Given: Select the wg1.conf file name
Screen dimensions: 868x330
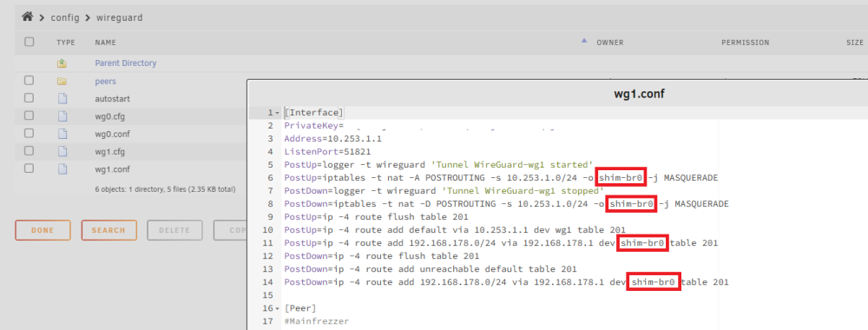Looking at the screenshot, I should [112, 168].
